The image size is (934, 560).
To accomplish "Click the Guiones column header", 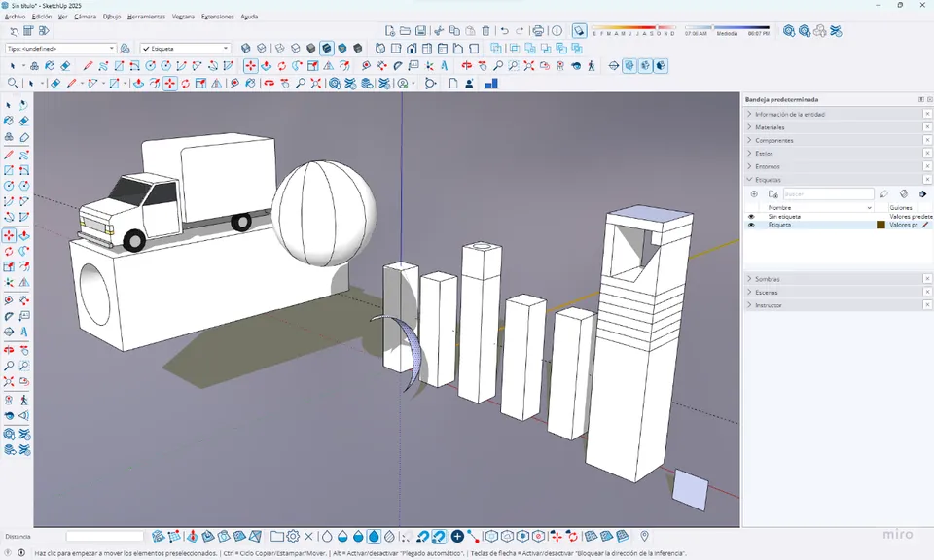I will (x=901, y=208).
